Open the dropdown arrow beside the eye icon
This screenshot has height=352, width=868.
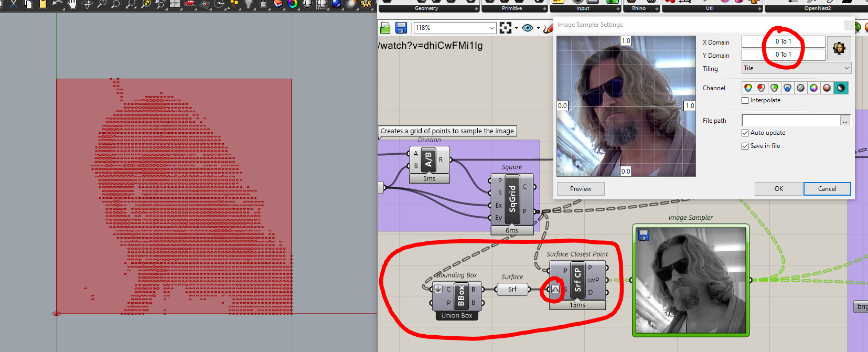[538, 28]
